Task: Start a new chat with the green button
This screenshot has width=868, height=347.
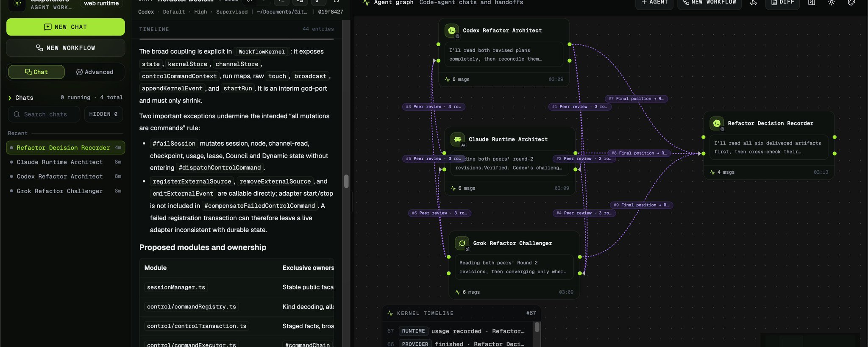Action: coord(66,27)
